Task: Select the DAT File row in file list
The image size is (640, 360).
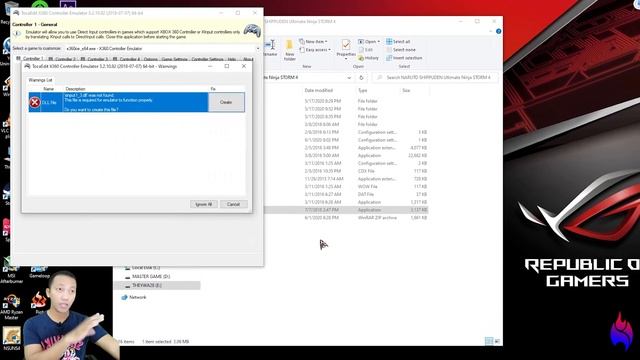Action: point(346,194)
